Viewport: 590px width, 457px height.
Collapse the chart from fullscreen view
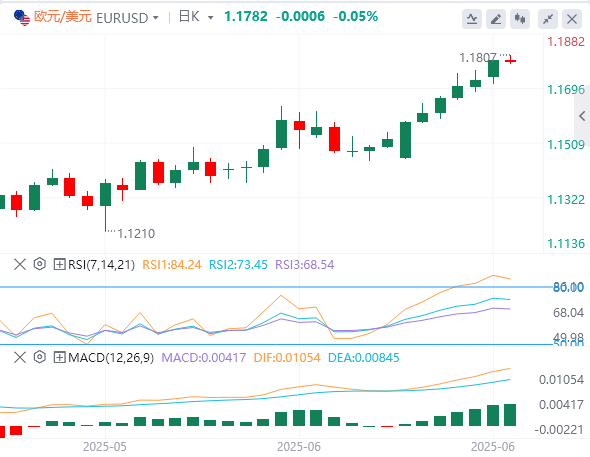(x=548, y=18)
